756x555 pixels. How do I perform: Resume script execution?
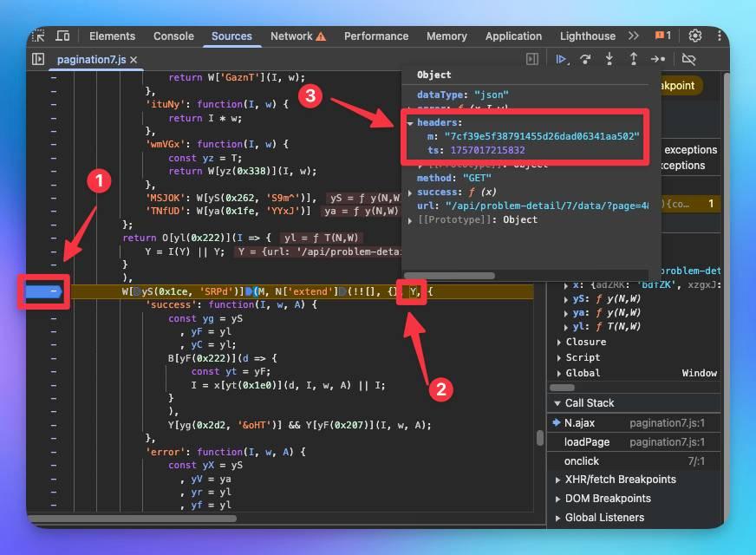click(562, 59)
